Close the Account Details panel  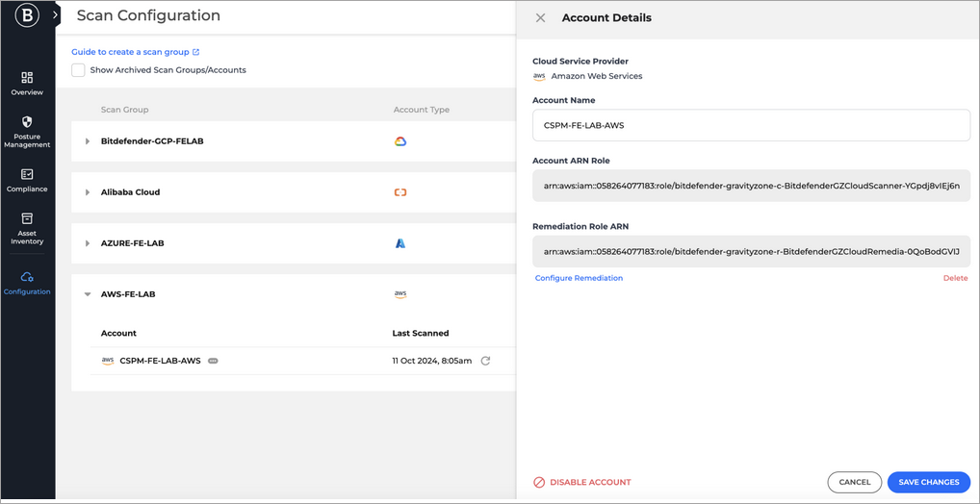click(x=541, y=18)
